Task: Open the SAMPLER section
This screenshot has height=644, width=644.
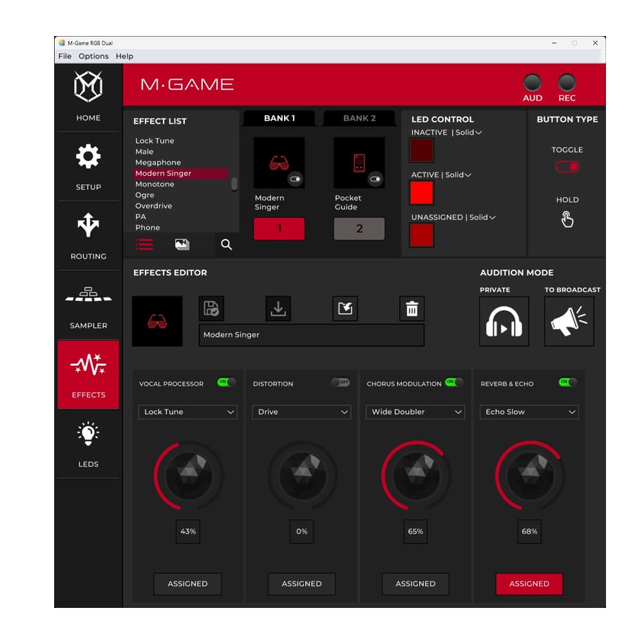Action: tap(88, 306)
